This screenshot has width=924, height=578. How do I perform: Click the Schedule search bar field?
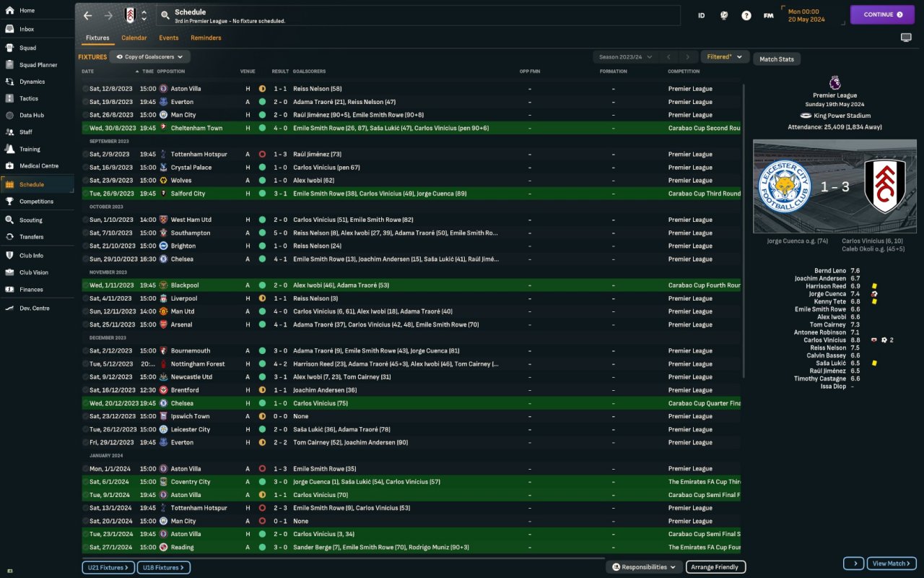[417, 15]
